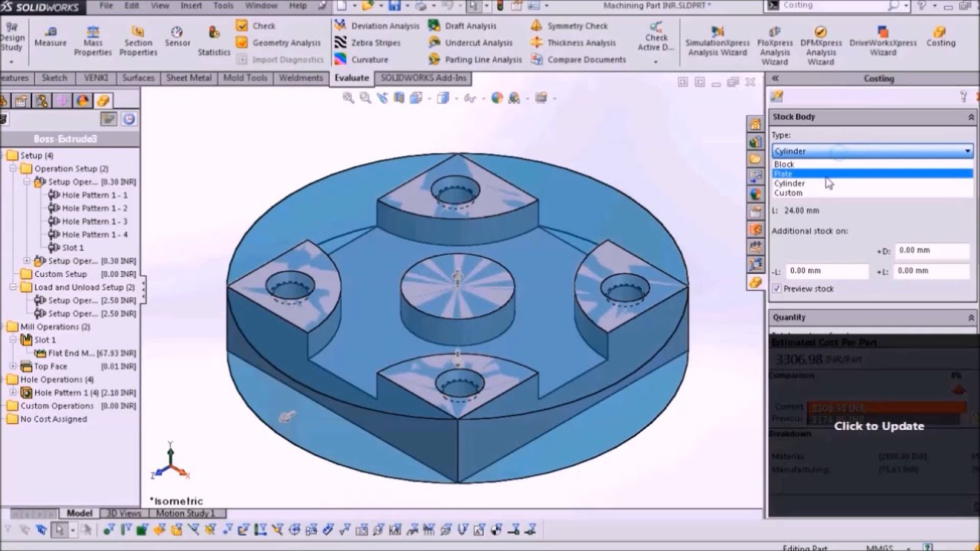Launch DFMXpress Analysis Wizard

click(821, 46)
